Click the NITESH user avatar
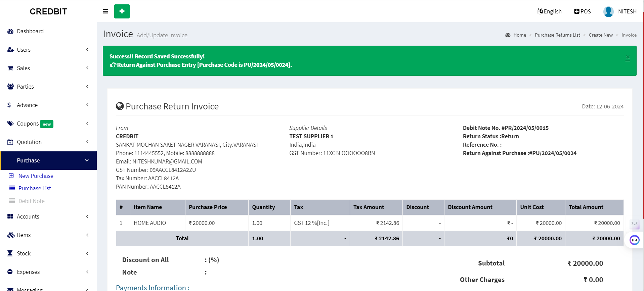644x291 pixels. click(608, 11)
